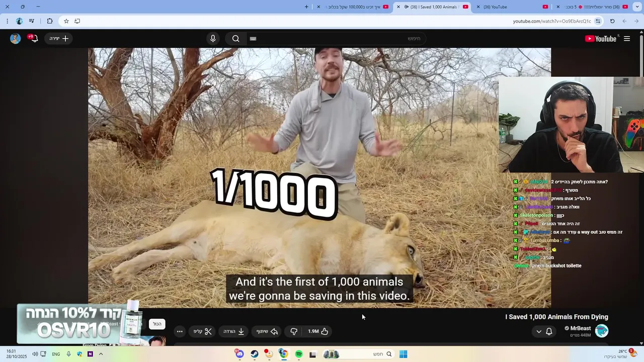This screenshot has width=644, height=362.
Task: Open site information icon in address bar
Action: pos(598,21)
